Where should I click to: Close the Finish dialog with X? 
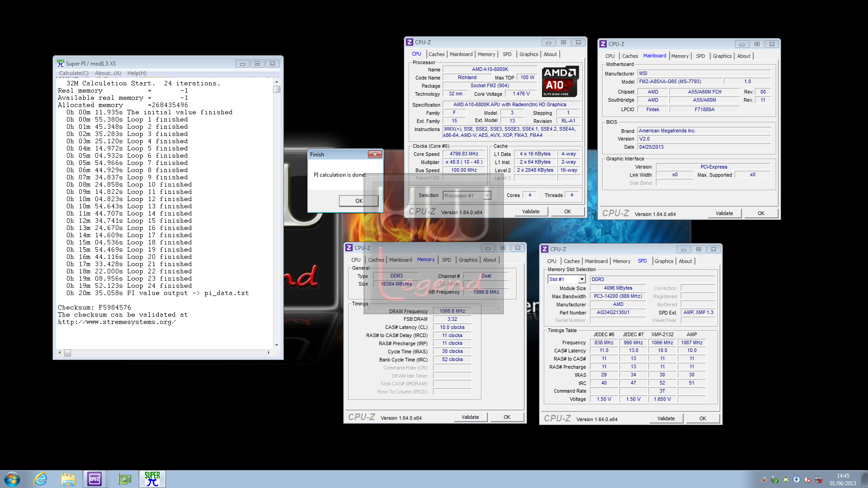tap(375, 155)
